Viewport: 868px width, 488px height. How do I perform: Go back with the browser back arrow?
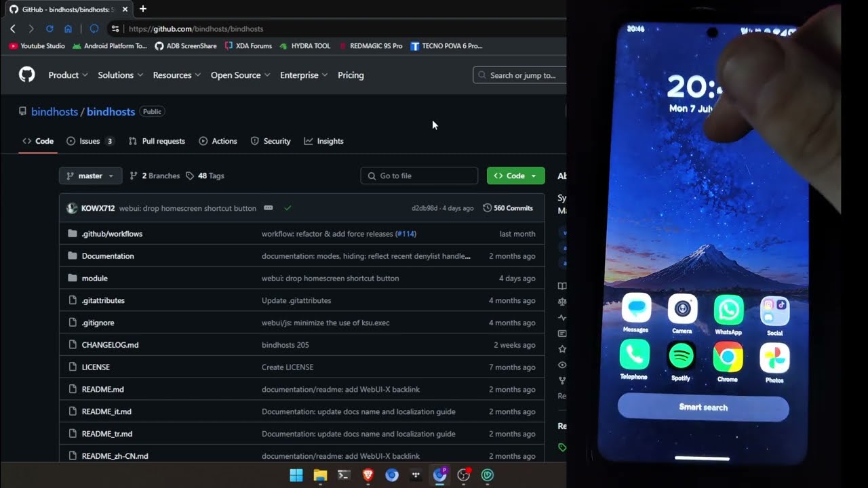[x=13, y=28]
